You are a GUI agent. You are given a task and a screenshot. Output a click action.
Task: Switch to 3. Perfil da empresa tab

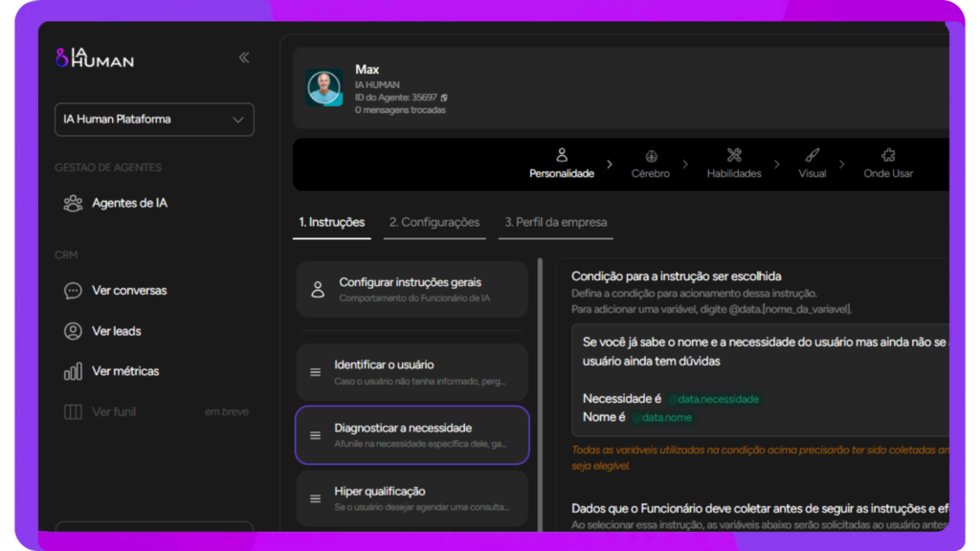pyautogui.click(x=556, y=222)
